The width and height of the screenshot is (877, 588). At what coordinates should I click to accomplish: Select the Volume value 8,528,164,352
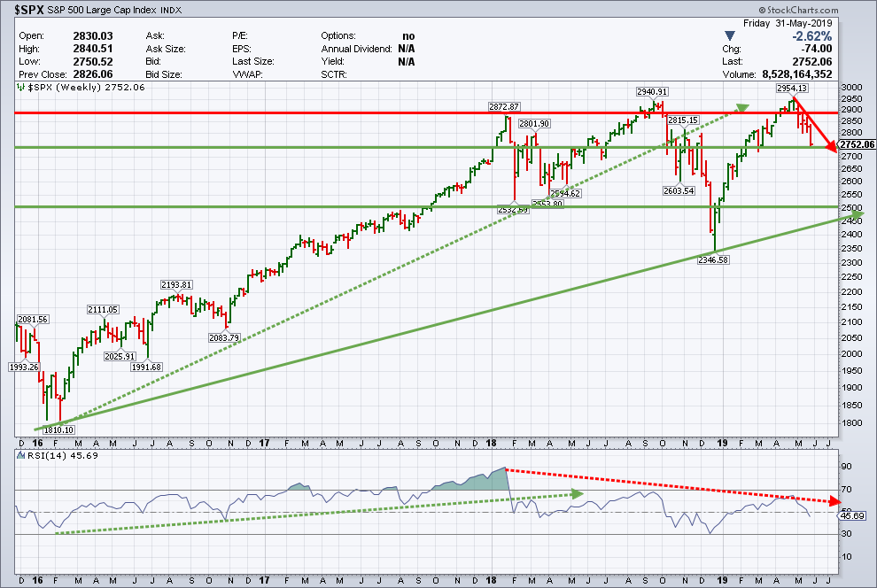797,74
